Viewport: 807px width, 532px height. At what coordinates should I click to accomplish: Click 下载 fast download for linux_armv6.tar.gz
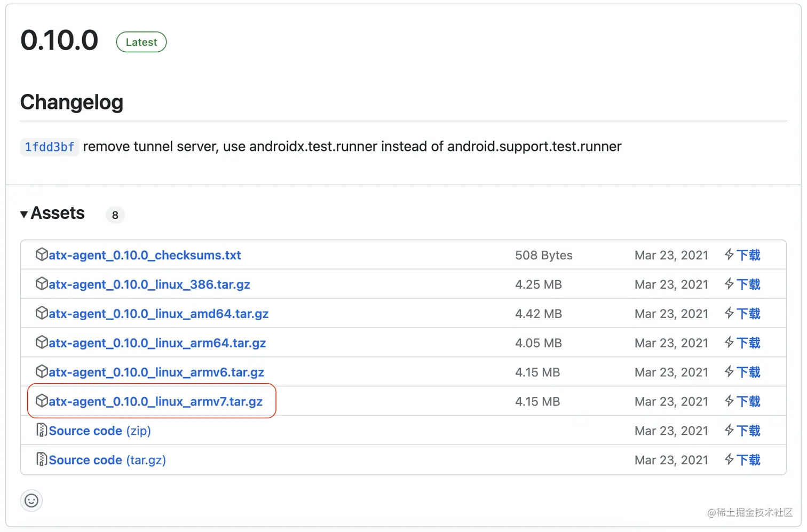tap(742, 372)
